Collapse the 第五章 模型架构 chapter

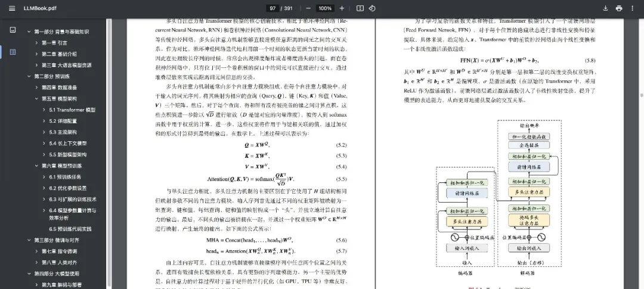tap(36, 99)
